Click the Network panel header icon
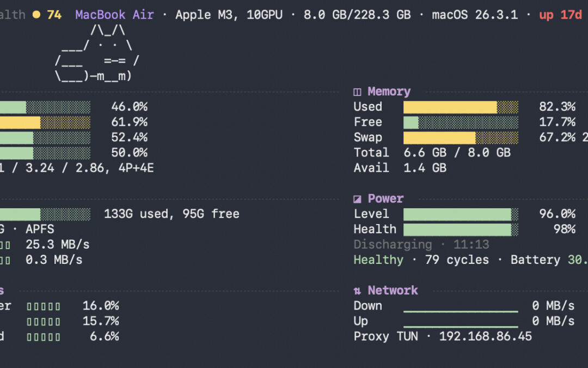 click(x=358, y=290)
